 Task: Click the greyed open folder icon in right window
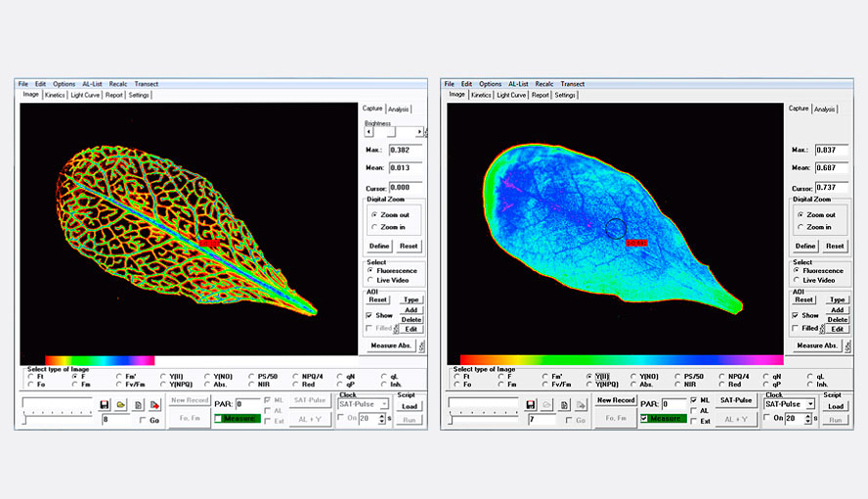point(547,405)
